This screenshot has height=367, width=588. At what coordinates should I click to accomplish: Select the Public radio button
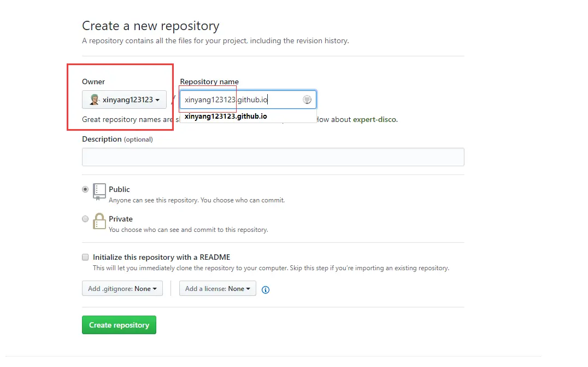[85, 189]
